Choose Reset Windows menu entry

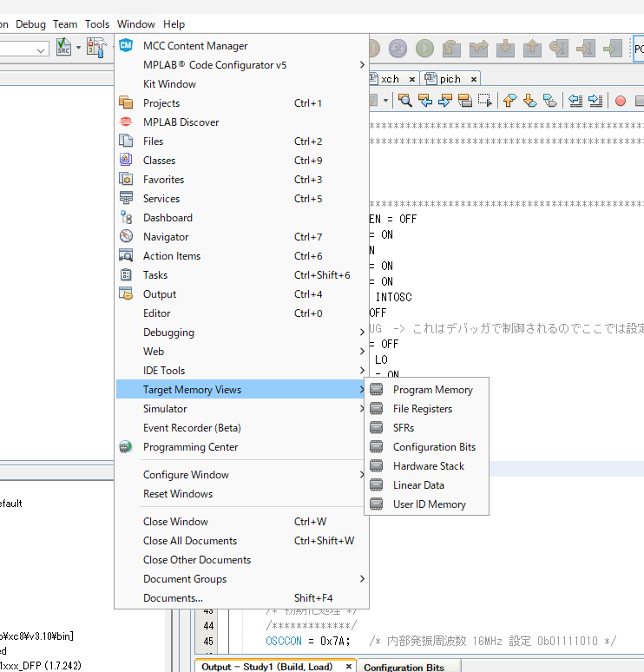pos(177,494)
